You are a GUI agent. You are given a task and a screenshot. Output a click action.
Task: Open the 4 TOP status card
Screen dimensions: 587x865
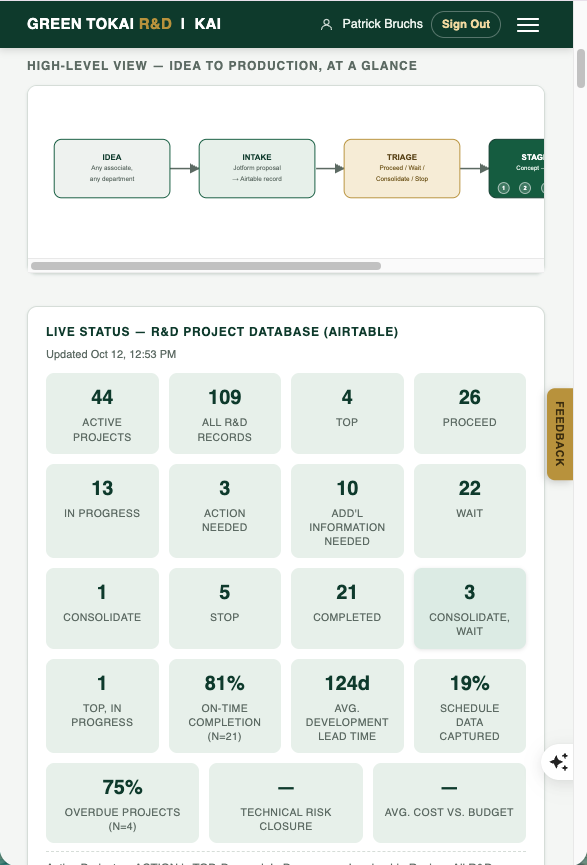(x=347, y=413)
